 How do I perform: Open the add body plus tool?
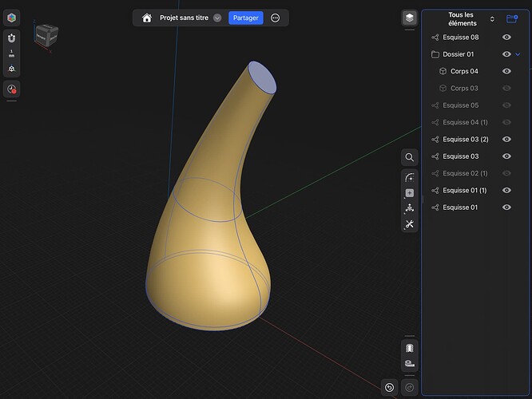click(x=410, y=193)
